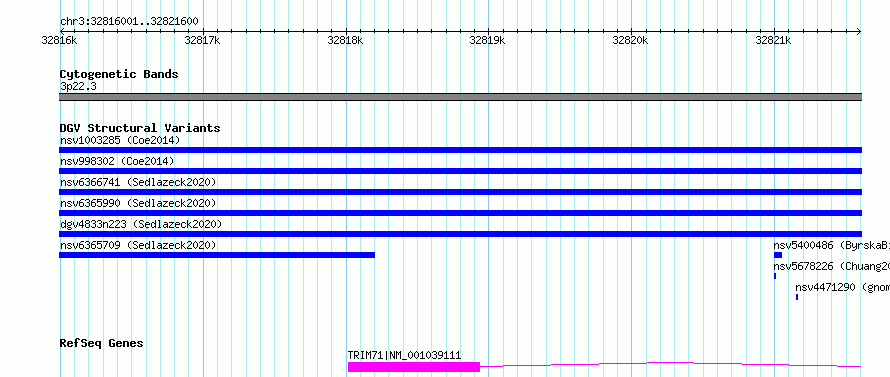Select the DGV Structural Variants track title
Screen dimensions: 890x377
(140, 128)
